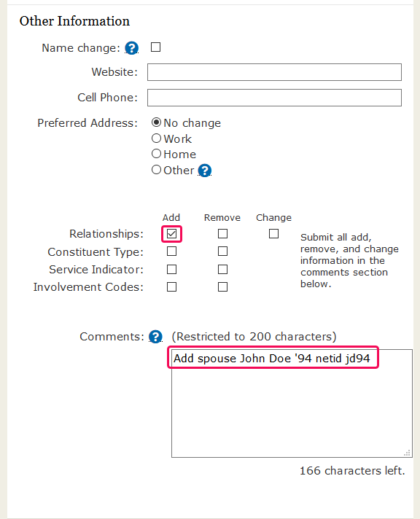Open the Name change help icon
This screenshot has width=420, height=519.
click(x=131, y=48)
